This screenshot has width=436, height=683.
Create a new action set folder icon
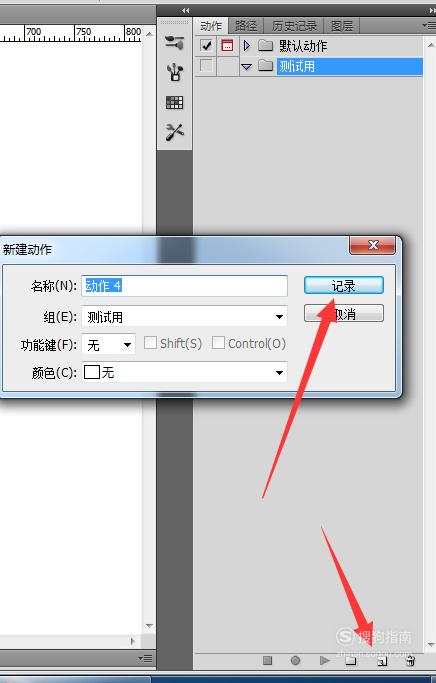tap(351, 661)
